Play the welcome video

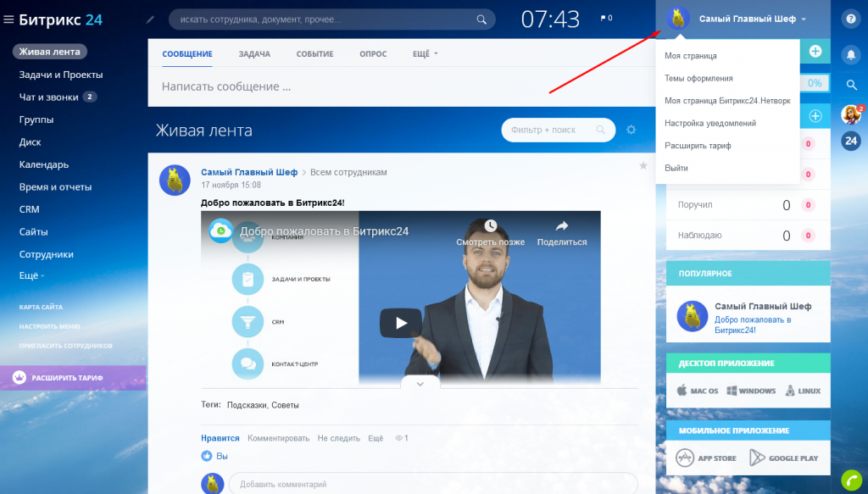(401, 323)
